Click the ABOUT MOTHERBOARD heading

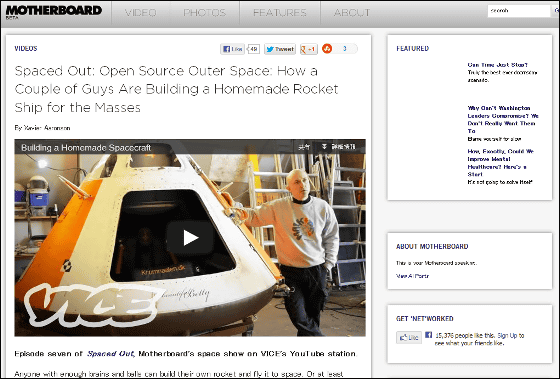[x=432, y=246]
